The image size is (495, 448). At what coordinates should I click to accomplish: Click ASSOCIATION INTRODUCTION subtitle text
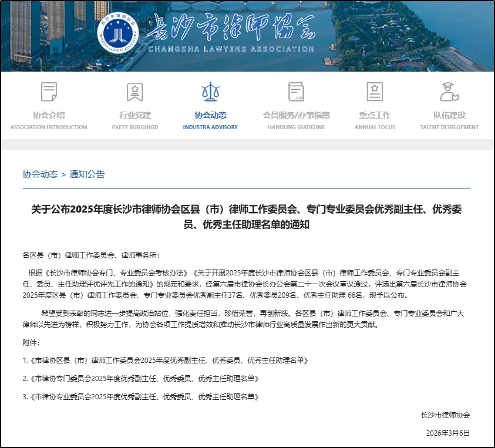[49, 127]
